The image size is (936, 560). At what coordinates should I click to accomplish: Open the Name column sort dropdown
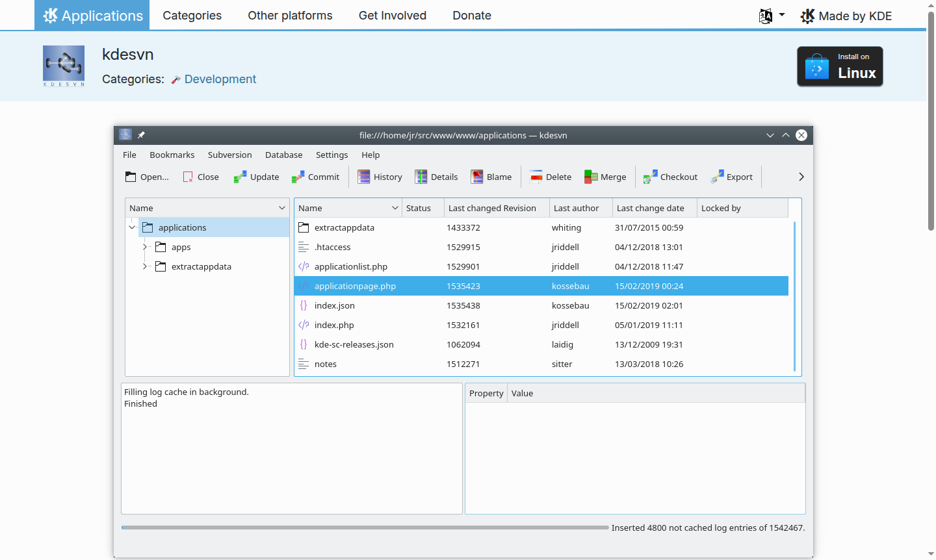click(396, 207)
